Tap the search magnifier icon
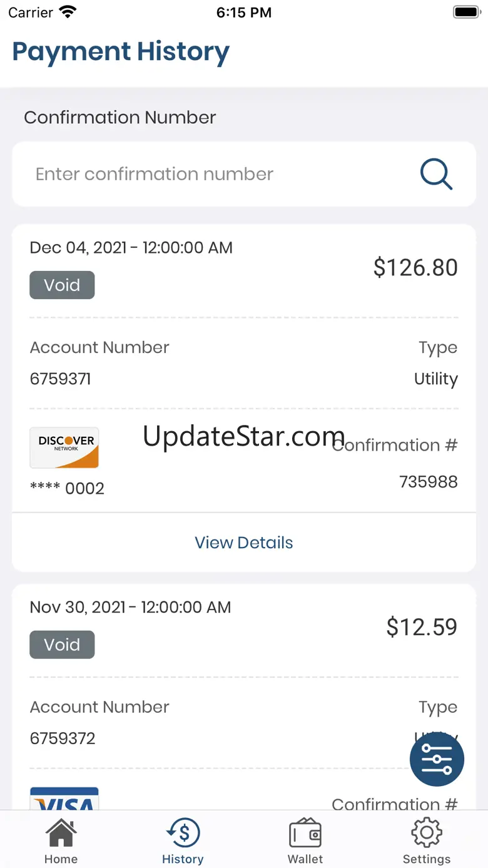Image resolution: width=488 pixels, height=868 pixels. [436, 174]
